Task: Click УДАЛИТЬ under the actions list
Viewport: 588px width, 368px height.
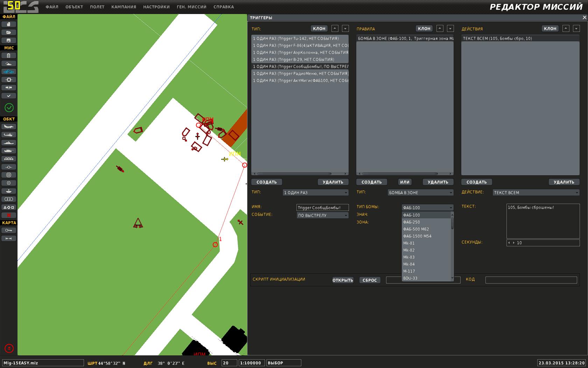Action: [564, 182]
